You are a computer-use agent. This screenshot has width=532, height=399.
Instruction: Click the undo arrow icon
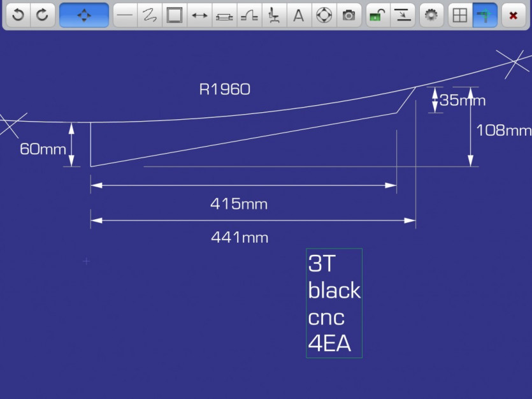click(18, 15)
